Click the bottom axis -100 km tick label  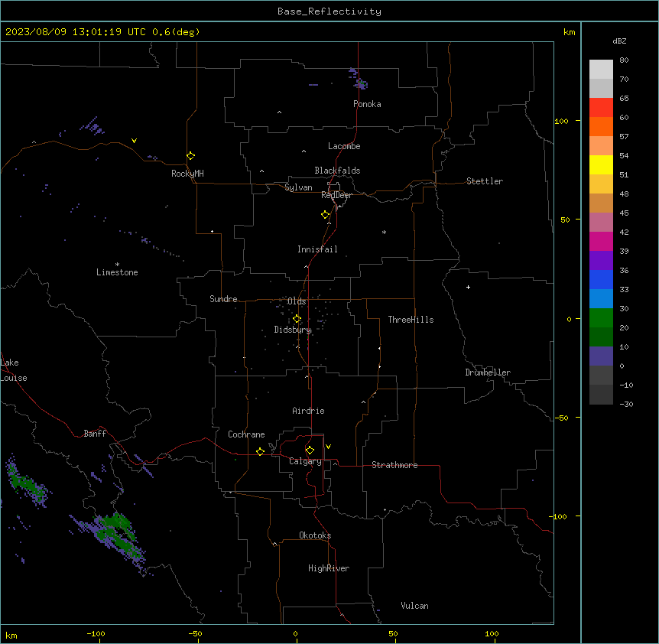click(x=96, y=633)
